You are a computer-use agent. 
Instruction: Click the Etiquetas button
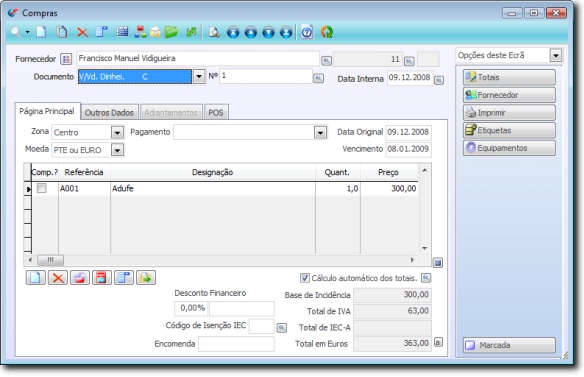point(509,130)
